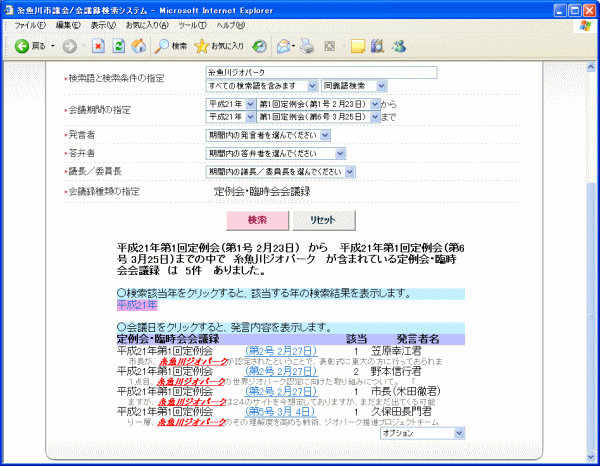
Task: Click the vertical scrollbar thumb
Action: (x=590, y=318)
